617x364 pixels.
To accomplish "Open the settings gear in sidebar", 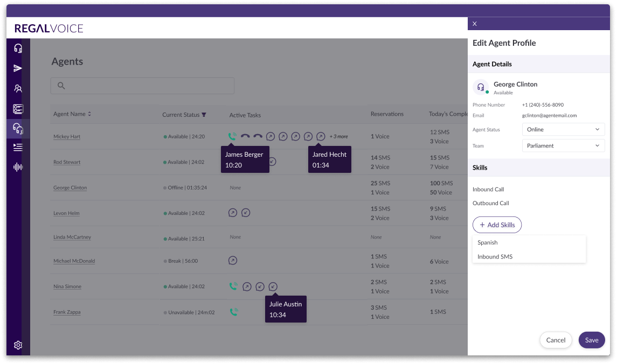I will [x=18, y=345].
